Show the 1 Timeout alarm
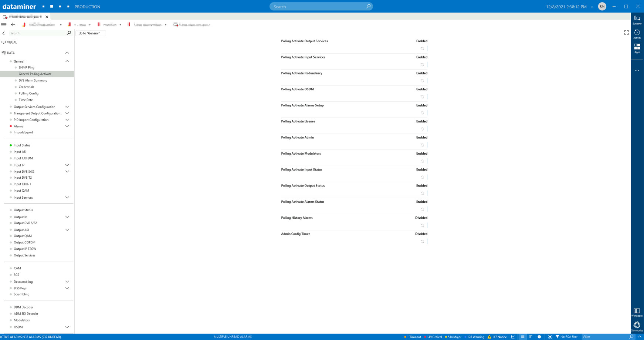Image resolution: width=644 pixels, height=340 pixels. 413,337
